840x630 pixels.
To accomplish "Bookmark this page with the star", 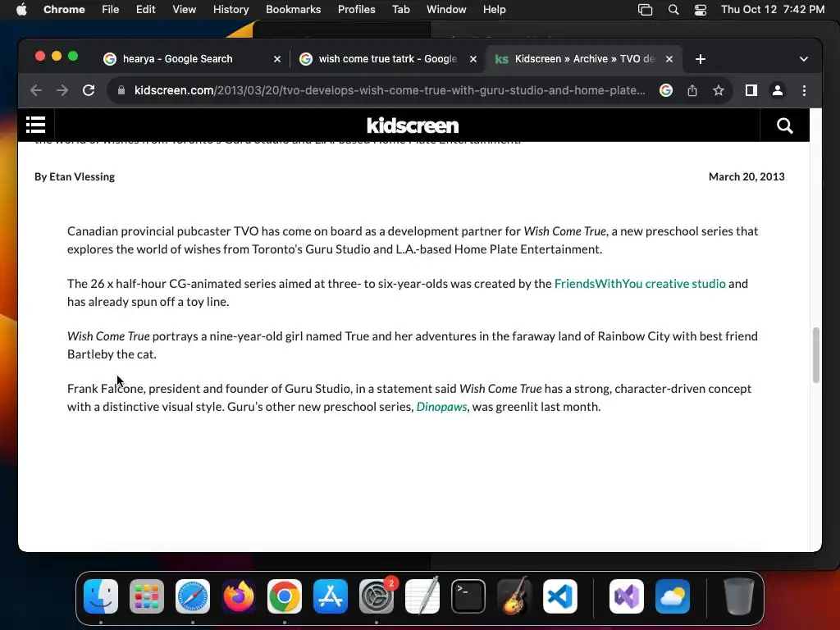I will pos(719,90).
